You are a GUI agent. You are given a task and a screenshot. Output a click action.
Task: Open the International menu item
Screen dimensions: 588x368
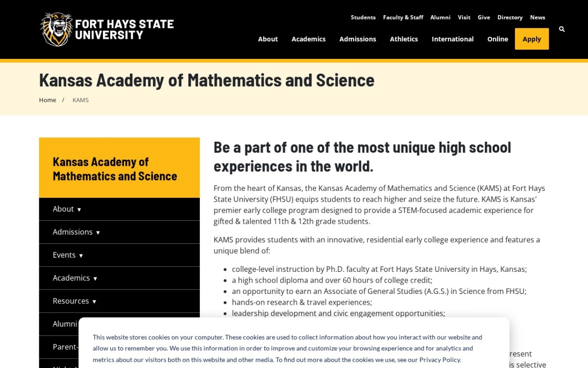(x=453, y=39)
